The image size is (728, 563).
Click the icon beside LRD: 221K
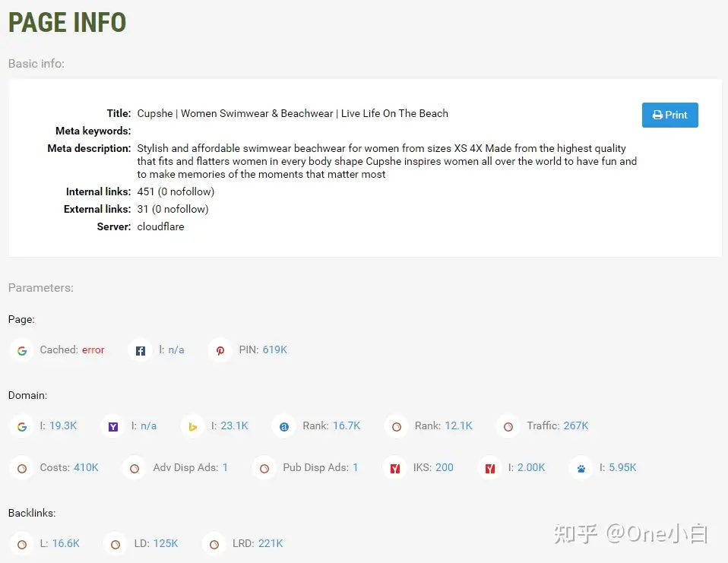[x=214, y=545]
